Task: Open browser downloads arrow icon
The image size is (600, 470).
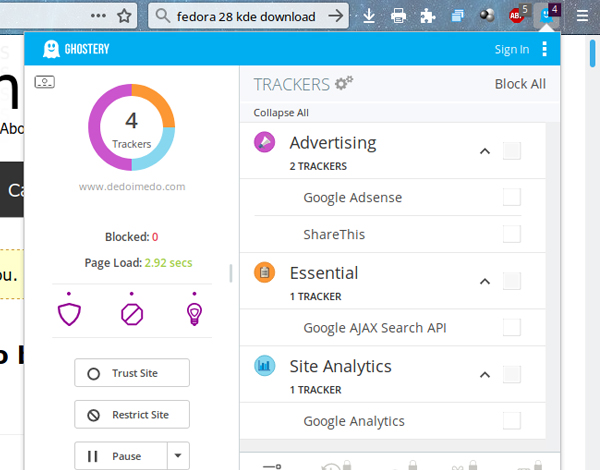Action: [x=369, y=16]
